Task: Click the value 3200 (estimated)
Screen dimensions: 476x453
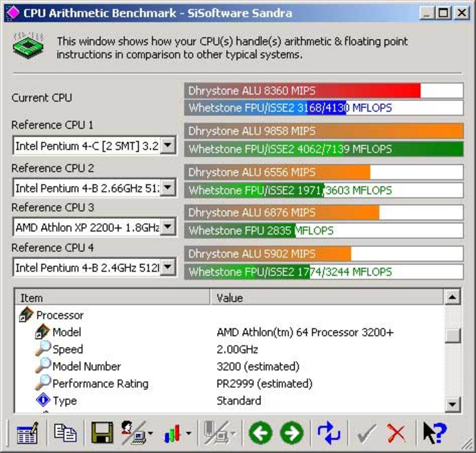Action: [258, 366]
